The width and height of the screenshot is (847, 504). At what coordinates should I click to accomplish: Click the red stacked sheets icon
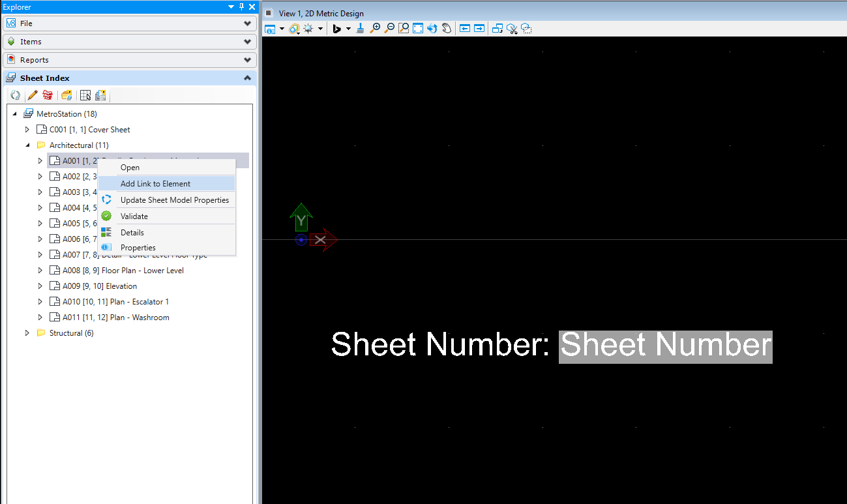(x=47, y=95)
